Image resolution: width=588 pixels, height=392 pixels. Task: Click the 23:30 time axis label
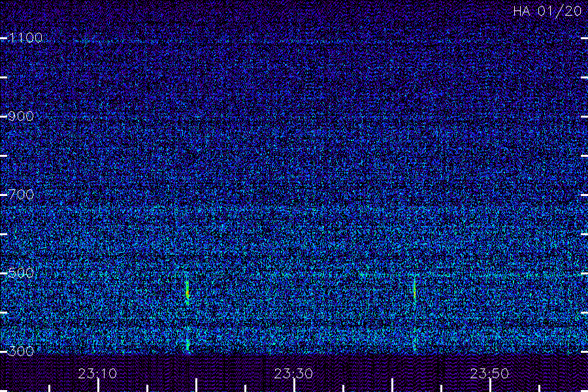293,374
